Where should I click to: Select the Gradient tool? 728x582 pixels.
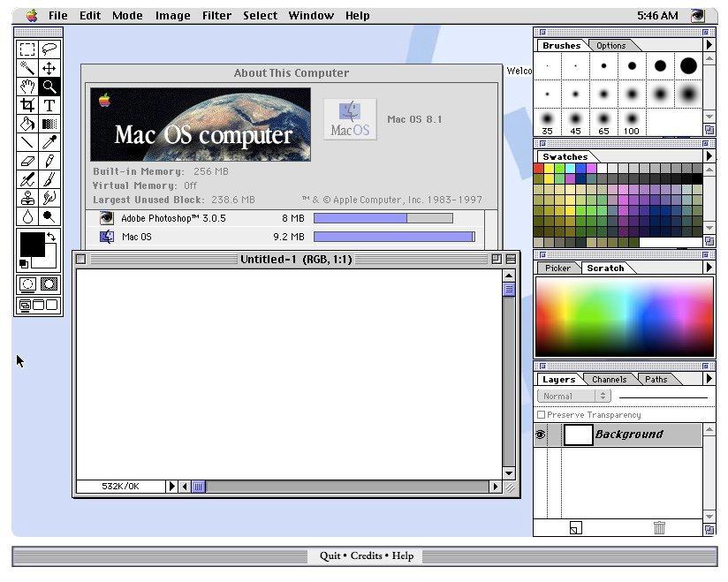[x=49, y=124]
